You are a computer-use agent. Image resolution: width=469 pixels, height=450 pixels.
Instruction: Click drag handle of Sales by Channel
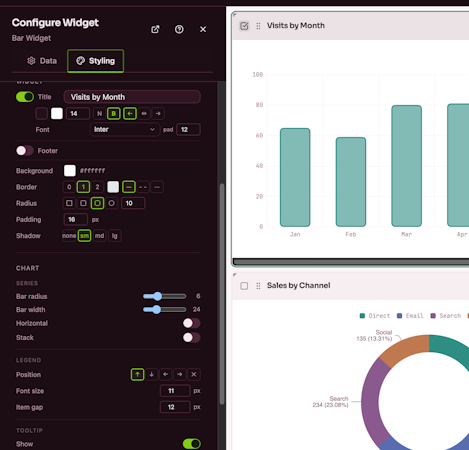click(x=258, y=286)
